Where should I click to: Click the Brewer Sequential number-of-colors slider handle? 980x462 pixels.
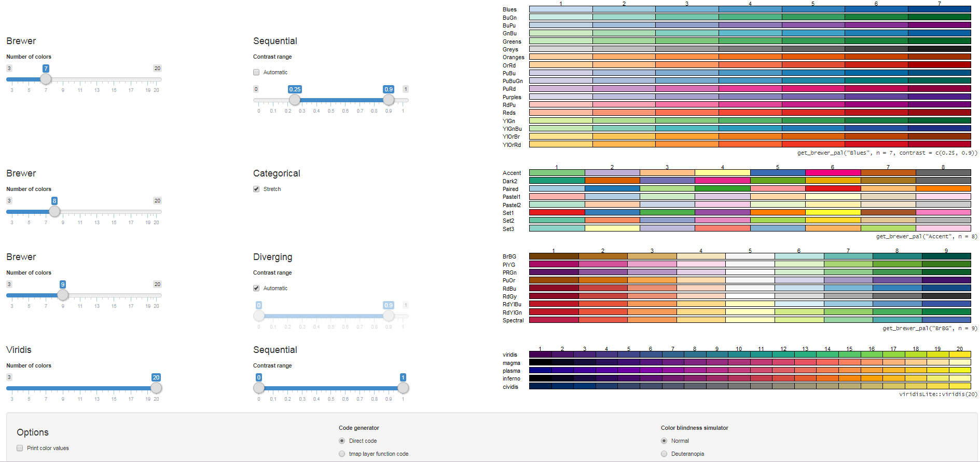pos(46,79)
